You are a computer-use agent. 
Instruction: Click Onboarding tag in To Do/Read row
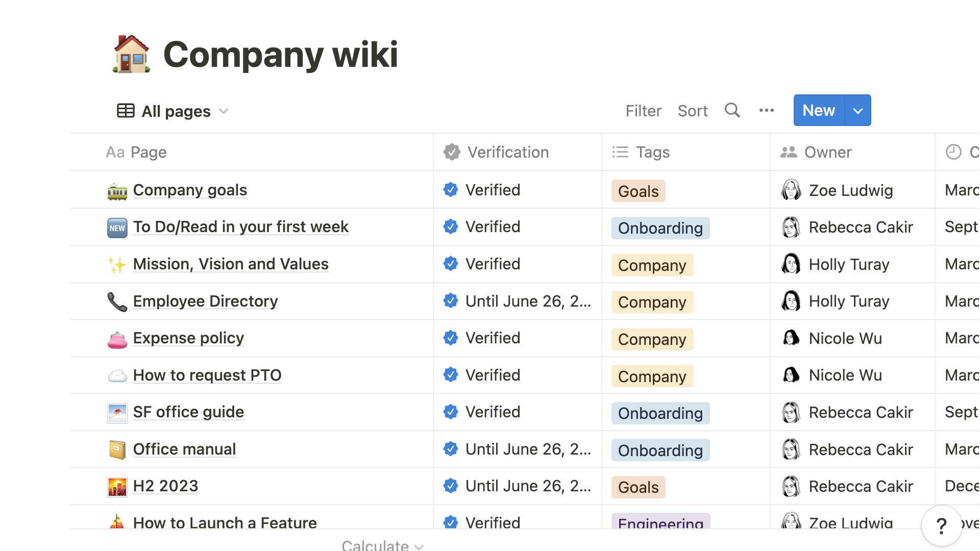coord(660,228)
